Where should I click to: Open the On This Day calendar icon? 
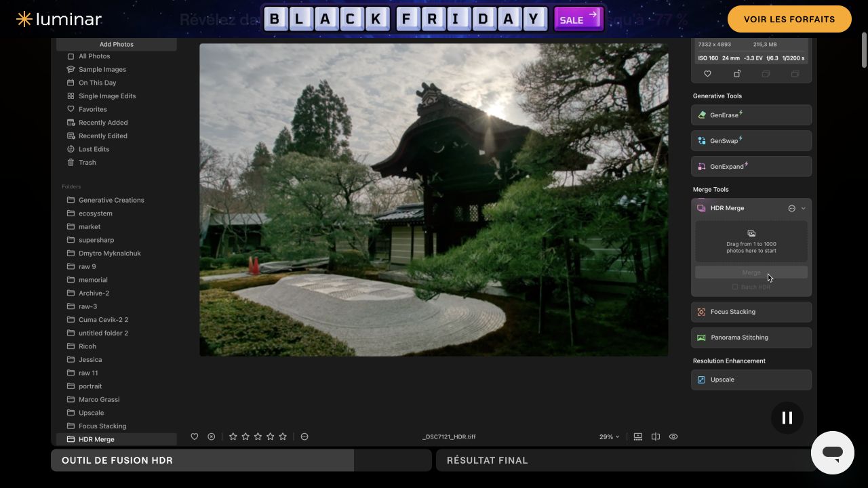(71, 83)
